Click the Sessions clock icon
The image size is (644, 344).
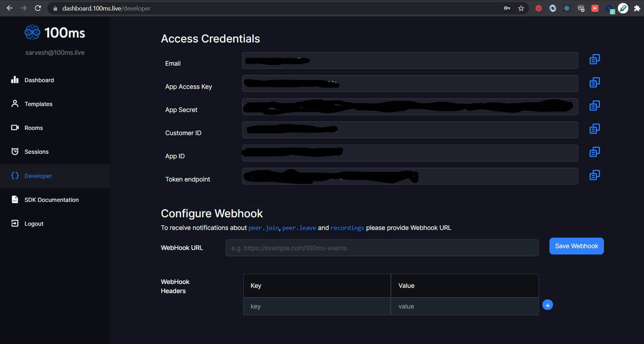coord(14,151)
